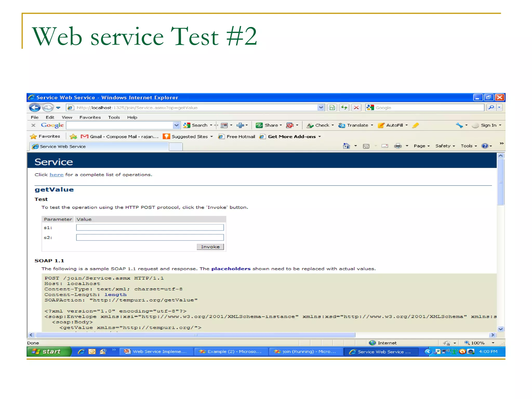Click the highlighter pen icon

(416, 125)
